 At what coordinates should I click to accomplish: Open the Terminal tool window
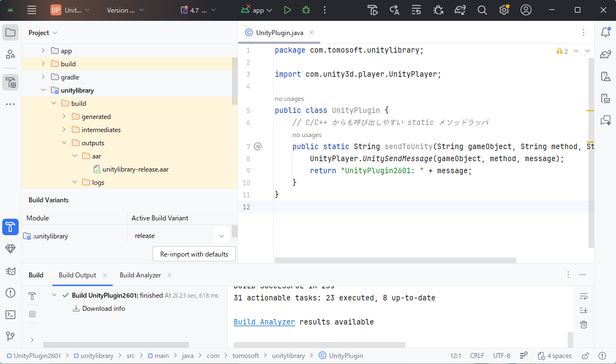click(x=10, y=314)
